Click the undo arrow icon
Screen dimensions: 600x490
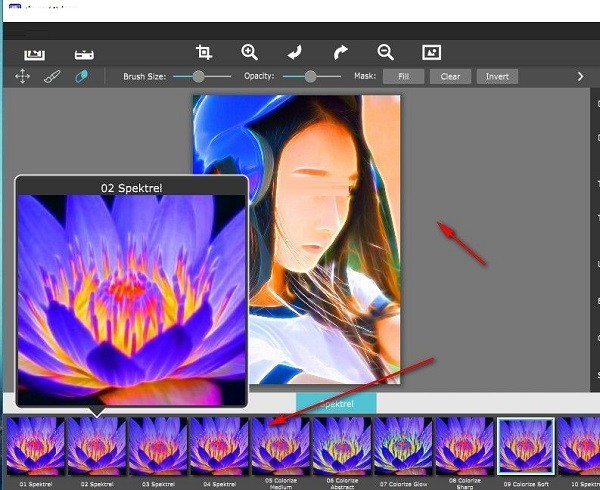coord(294,52)
